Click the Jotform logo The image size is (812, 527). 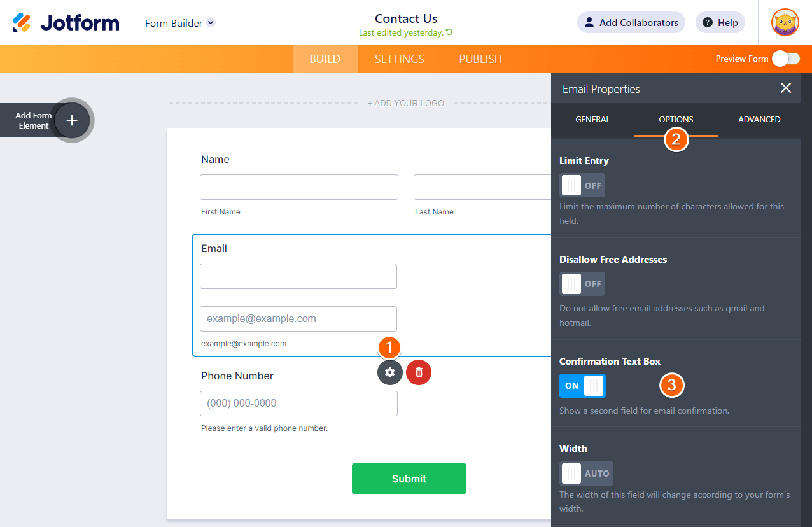[x=66, y=23]
